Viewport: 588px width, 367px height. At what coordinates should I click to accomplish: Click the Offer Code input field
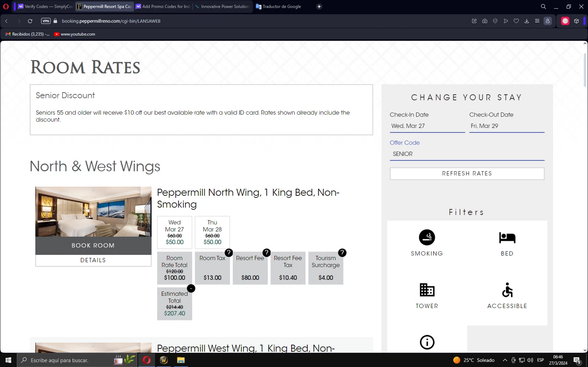click(467, 154)
